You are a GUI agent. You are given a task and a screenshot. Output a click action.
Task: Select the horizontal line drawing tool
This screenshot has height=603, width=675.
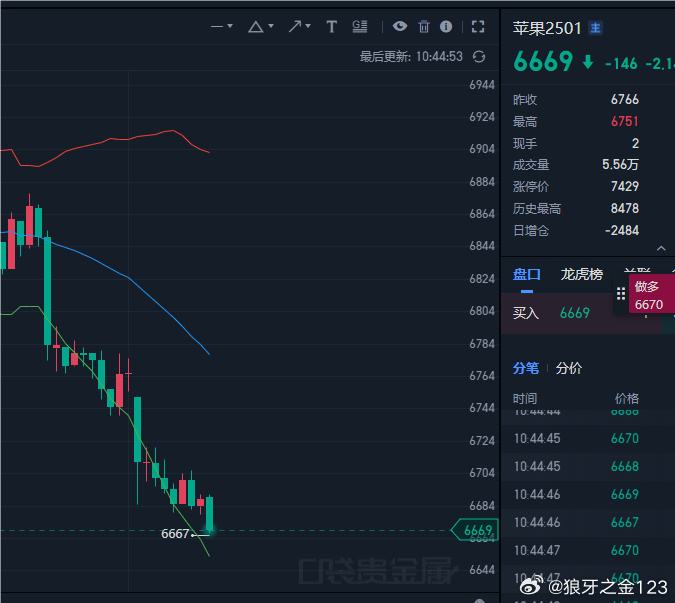(217, 27)
